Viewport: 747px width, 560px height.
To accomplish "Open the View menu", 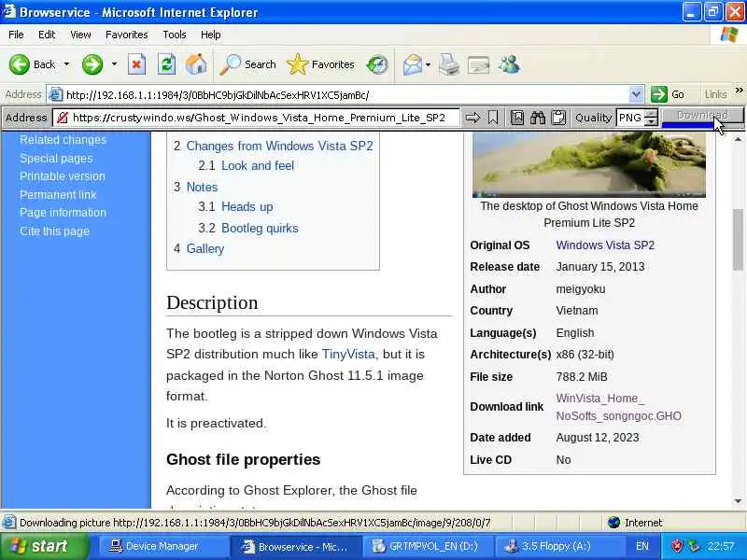I will coord(80,35).
